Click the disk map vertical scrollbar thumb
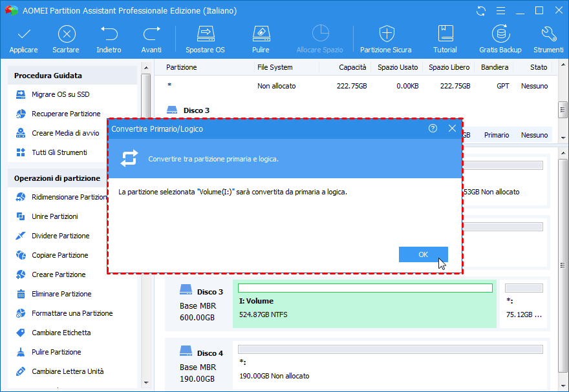The width and height of the screenshot is (569, 392). [563, 265]
